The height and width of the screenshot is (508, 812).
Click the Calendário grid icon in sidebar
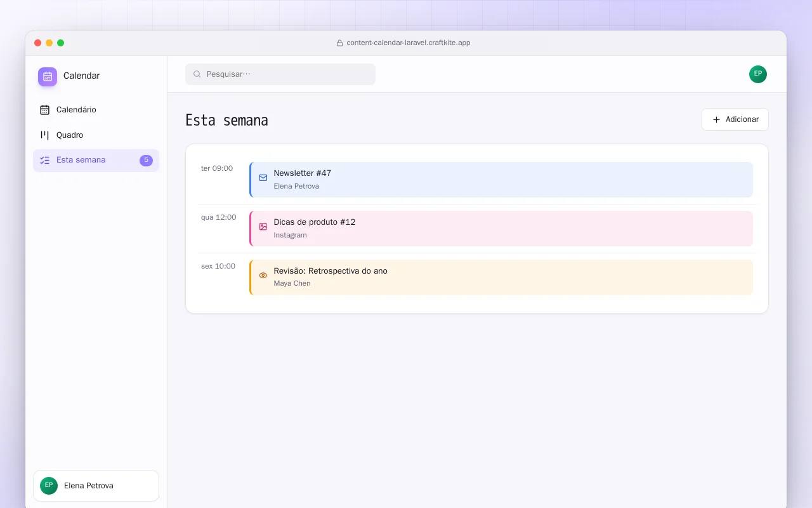[x=44, y=110]
